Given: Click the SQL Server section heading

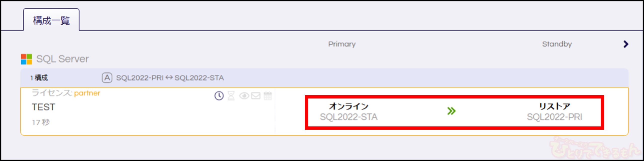Looking at the screenshot, I should (x=62, y=59).
